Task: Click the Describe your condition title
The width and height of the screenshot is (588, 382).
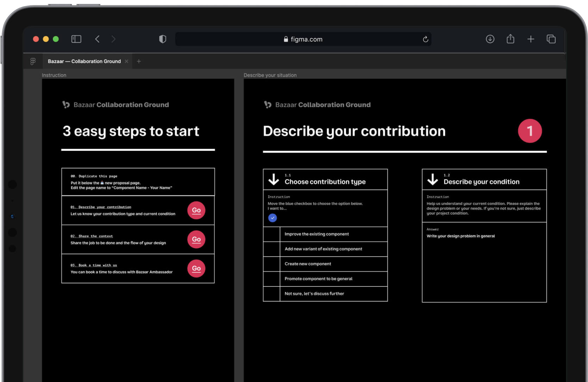Action: pos(481,182)
